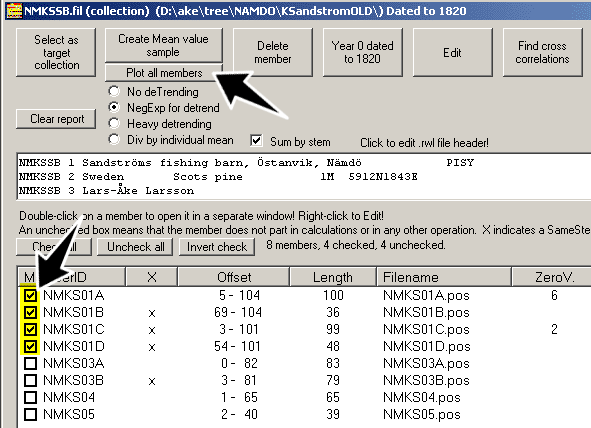This screenshot has height=428, width=591.
Task: Click the offset value 54 - 101
Action: (x=237, y=346)
